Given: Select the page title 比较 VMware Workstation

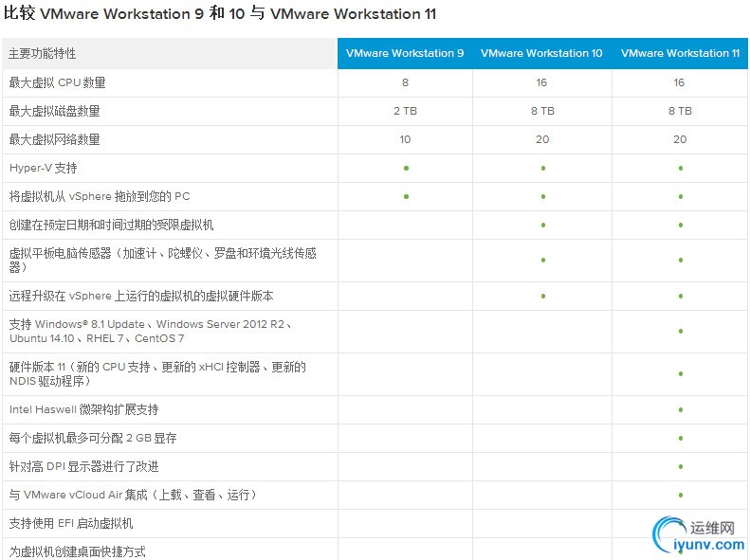Looking at the screenshot, I should [x=220, y=13].
